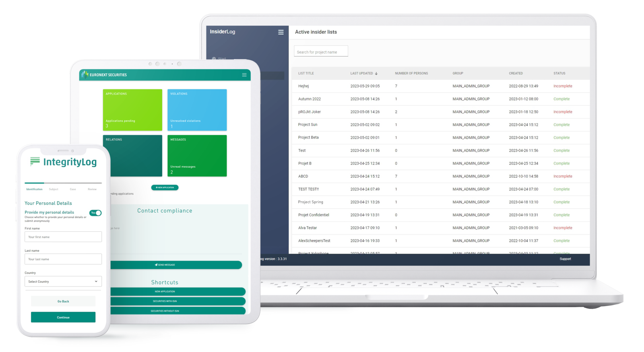
Task: Click the InsiderLog title in the sidebar
Action: coord(223,32)
